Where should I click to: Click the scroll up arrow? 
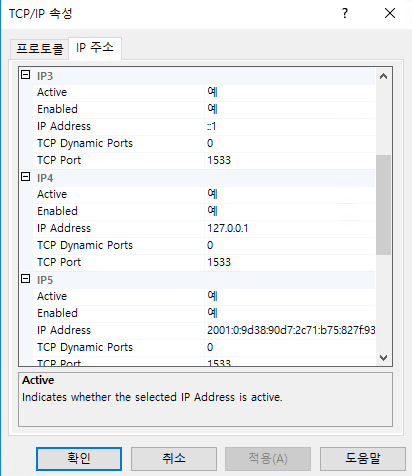point(383,76)
